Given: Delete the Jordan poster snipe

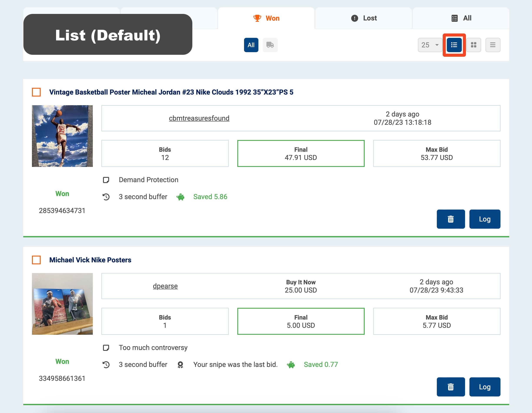Looking at the screenshot, I should pyautogui.click(x=451, y=219).
